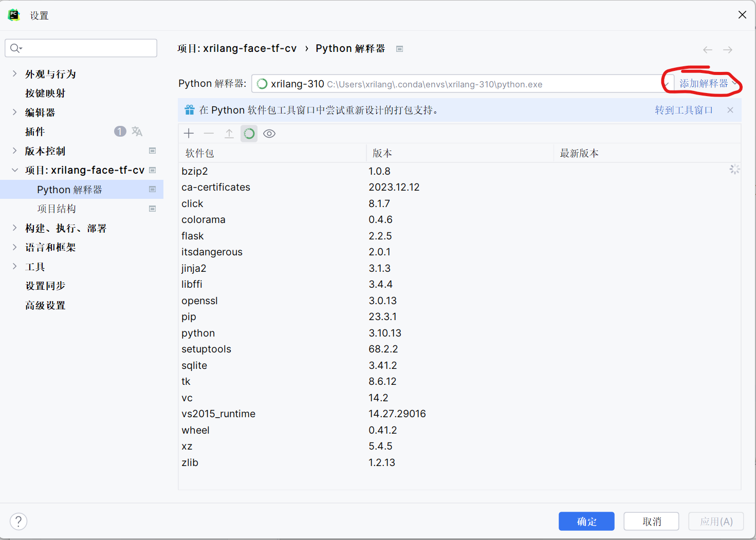Viewport: 756px width, 540px height.
Task: Select 按键映射 in settings tree
Action: (45, 93)
